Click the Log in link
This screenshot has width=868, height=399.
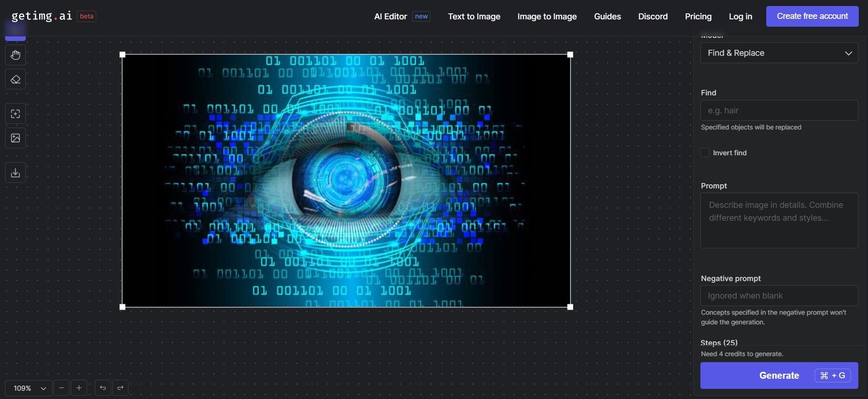click(x=740, y=17)
